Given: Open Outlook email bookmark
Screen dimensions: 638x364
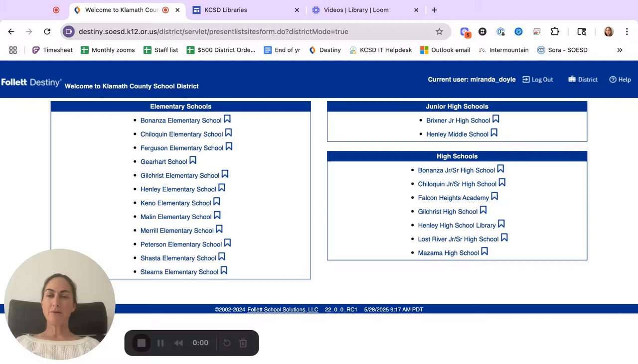Looking at the screenshot, I should (445, 50).
